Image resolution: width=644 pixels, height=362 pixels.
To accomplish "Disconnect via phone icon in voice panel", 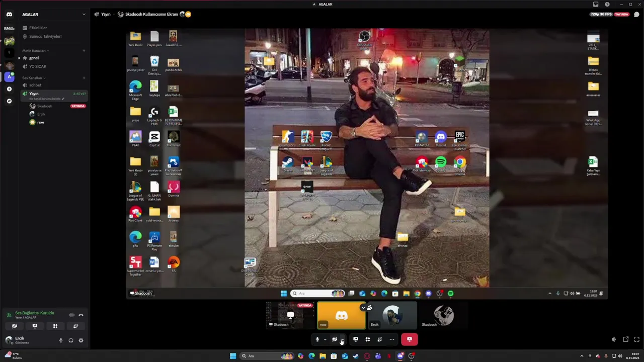I will 81,315.
